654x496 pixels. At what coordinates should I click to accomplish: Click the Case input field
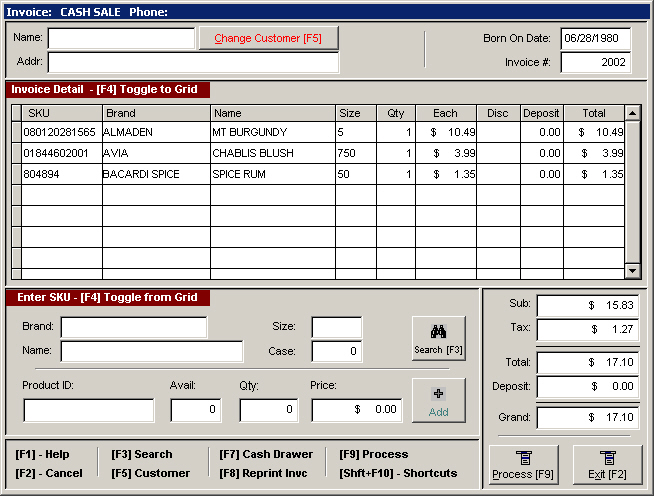(x=337, y=351)
